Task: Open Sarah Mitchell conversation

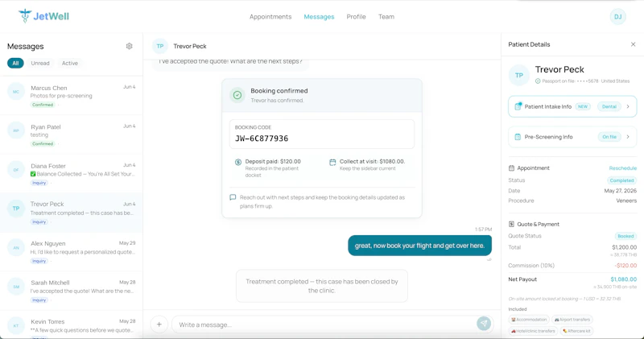Action: coord(72,291)
